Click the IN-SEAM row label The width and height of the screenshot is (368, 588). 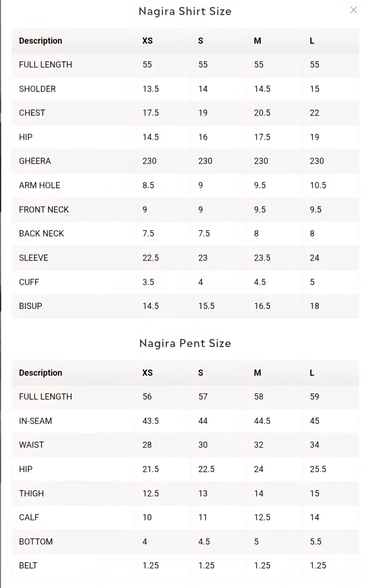click(36, 421)
